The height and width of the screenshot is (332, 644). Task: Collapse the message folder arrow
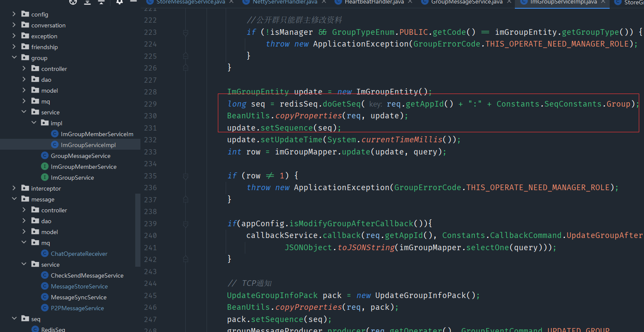[x=14, y=199]
